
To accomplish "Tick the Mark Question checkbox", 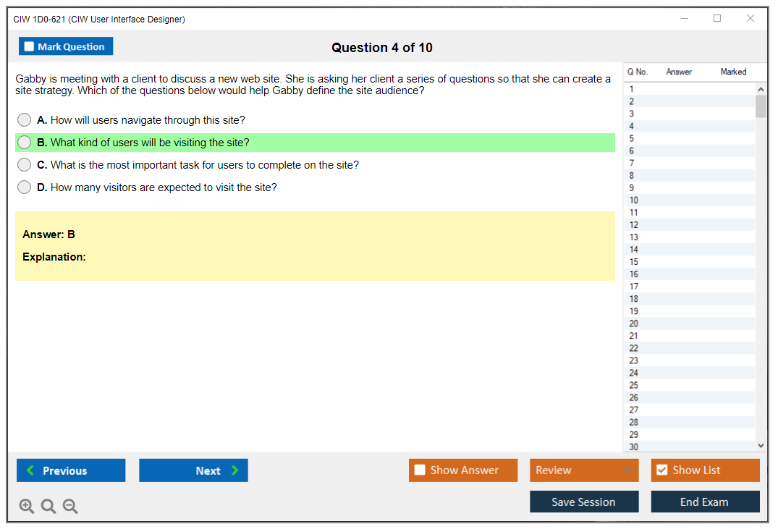I will (29, 47).
